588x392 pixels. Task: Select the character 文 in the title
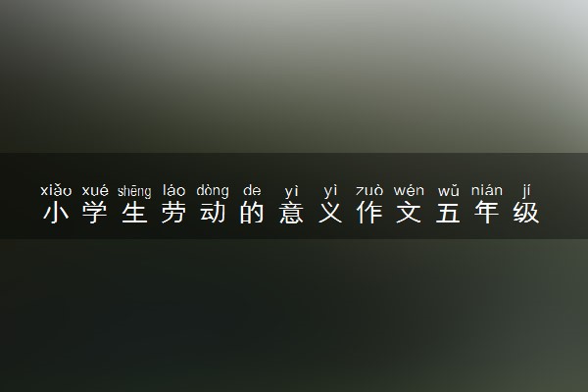point(409,213)
